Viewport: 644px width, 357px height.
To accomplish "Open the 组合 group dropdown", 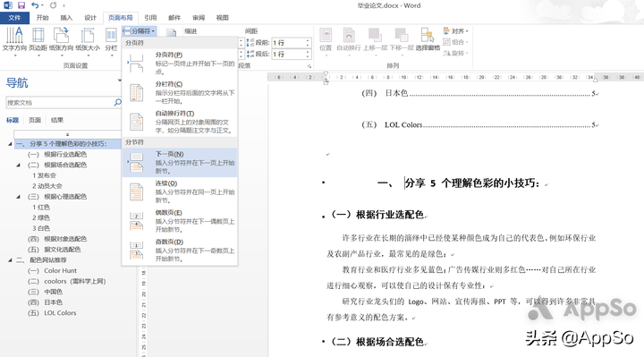I will pos(455,42).
